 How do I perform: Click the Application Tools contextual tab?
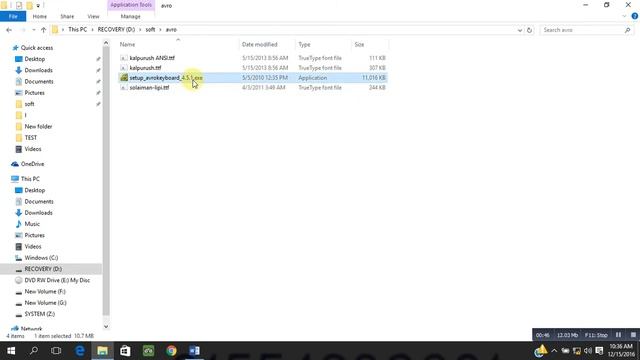pyautogui.click(x=131, y=5)
